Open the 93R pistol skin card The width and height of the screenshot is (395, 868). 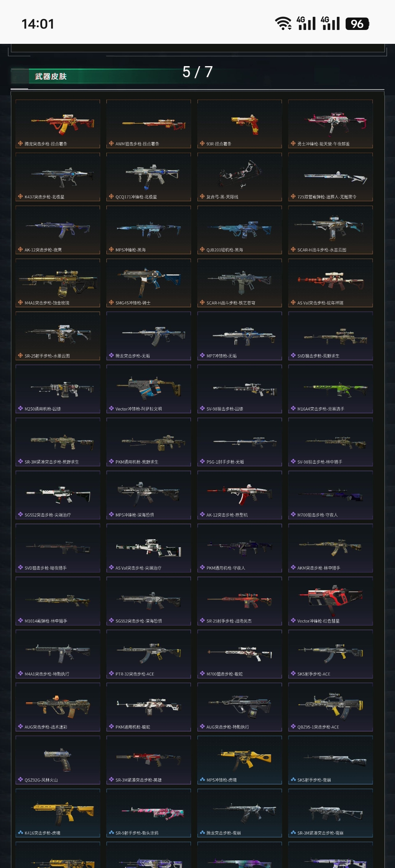point(240,124)
